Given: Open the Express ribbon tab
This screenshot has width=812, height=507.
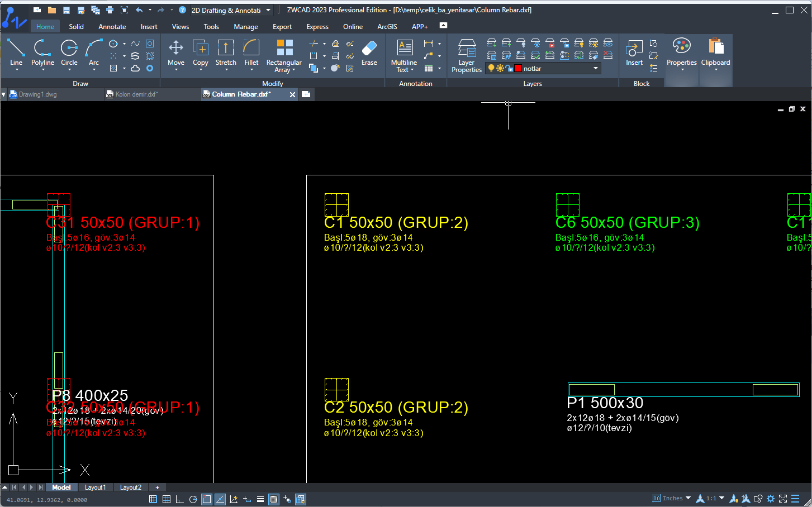Looking at the screenshot, I should 317,26.
